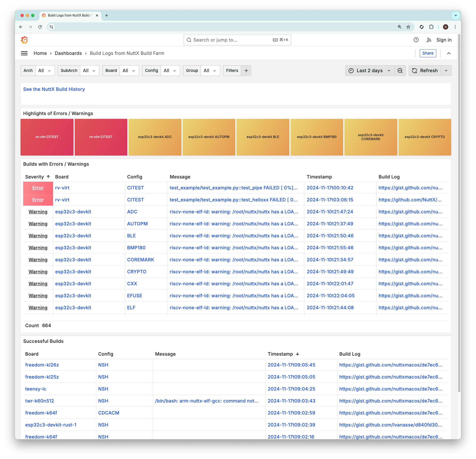Click the Successful Builds panel title
Image resolution: width=476 pixels, height=459 pixels.
[x=43, y=341]
